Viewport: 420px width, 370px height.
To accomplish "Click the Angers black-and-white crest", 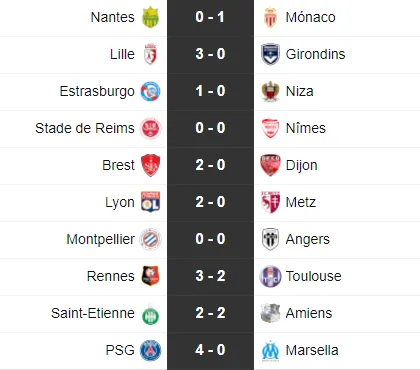I will tap(270, 239).
